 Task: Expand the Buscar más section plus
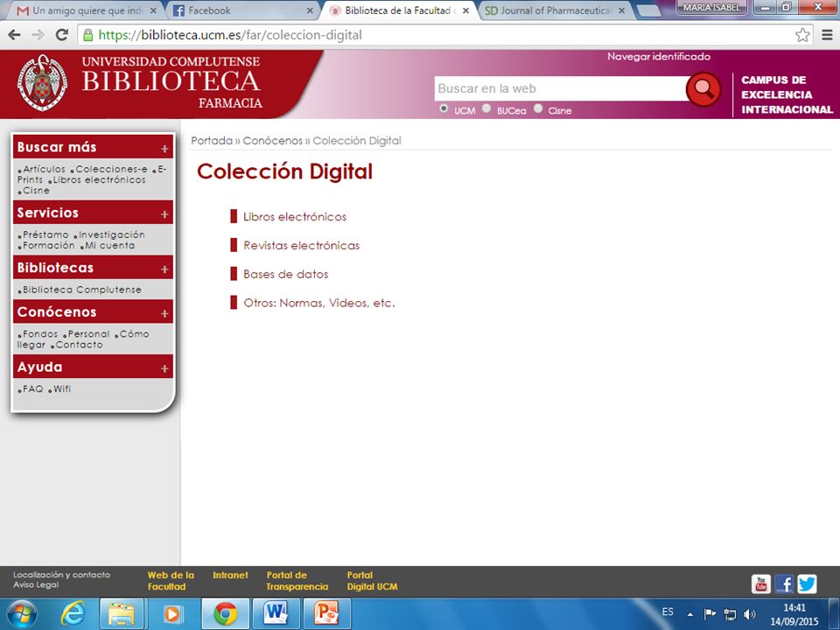pos(164,149)
